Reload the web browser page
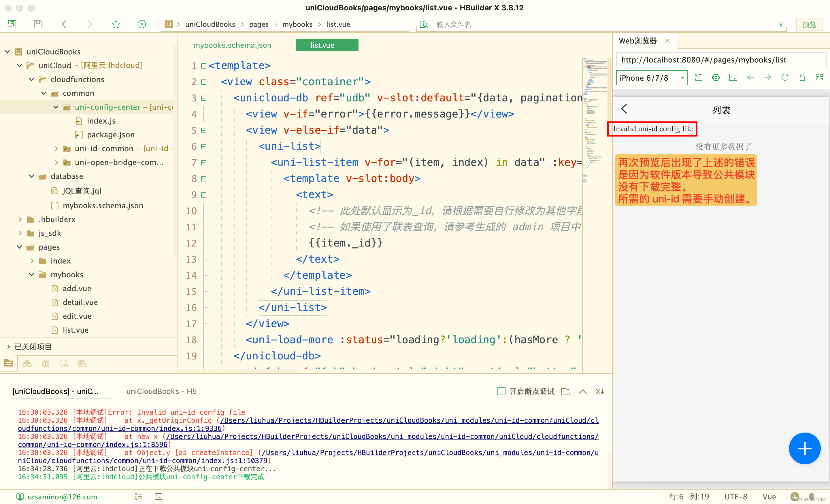 785,77
